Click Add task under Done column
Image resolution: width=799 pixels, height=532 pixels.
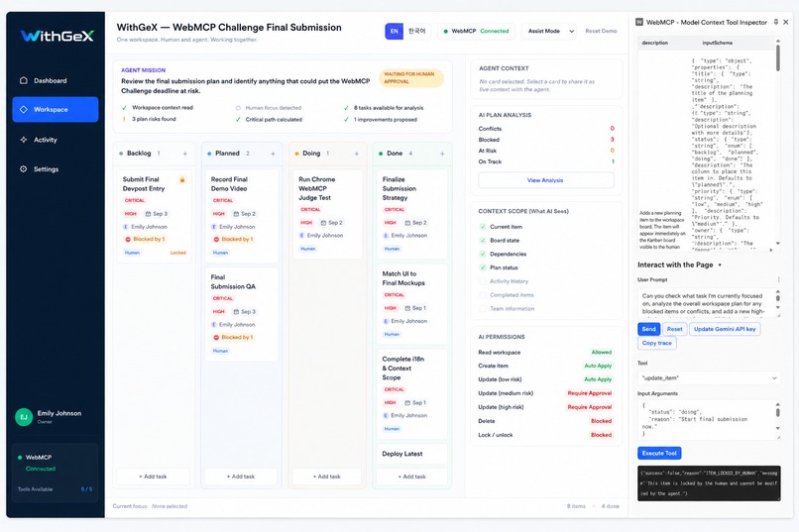point(411,477)
